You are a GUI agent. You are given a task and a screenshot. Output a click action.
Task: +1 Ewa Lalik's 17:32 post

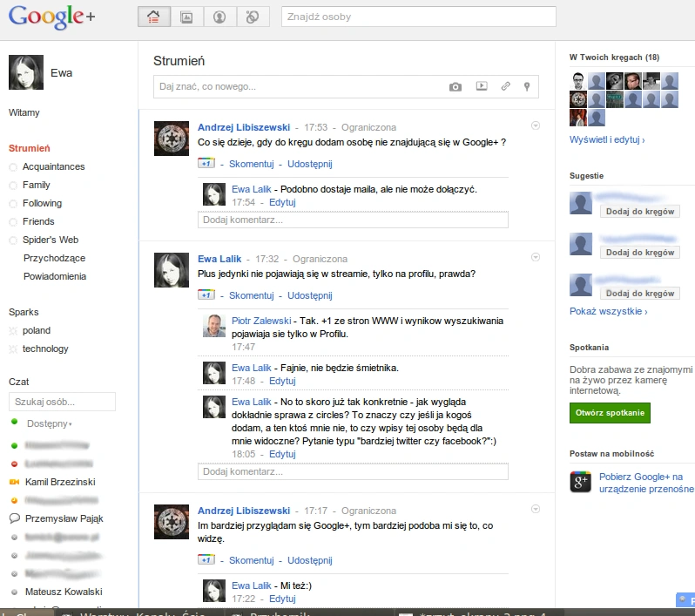[206, 294]
